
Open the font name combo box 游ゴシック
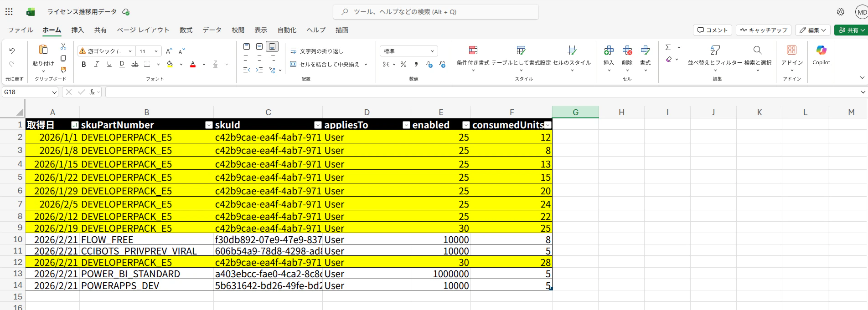click(106, 51)
